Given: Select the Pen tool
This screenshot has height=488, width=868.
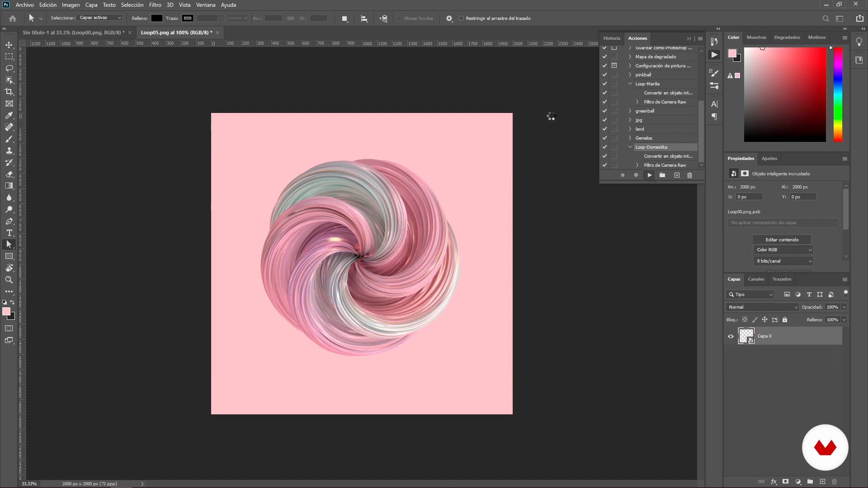Looking at the screenshot, I should click(9, 221).
